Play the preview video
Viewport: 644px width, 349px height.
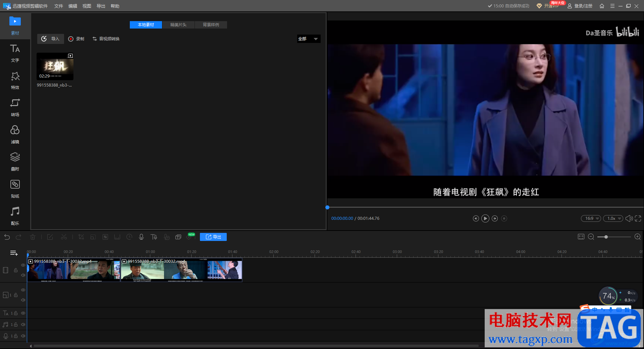(485, 218)
